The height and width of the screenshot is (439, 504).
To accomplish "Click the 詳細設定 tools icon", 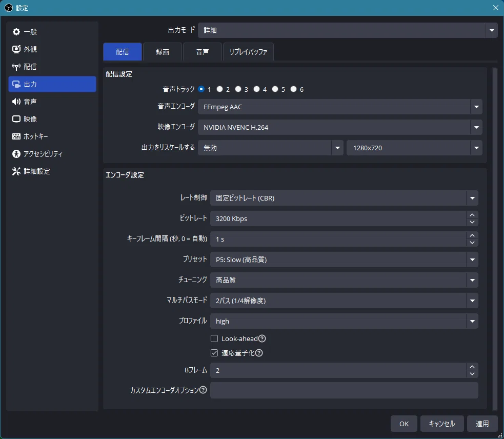I will (16, 171).
